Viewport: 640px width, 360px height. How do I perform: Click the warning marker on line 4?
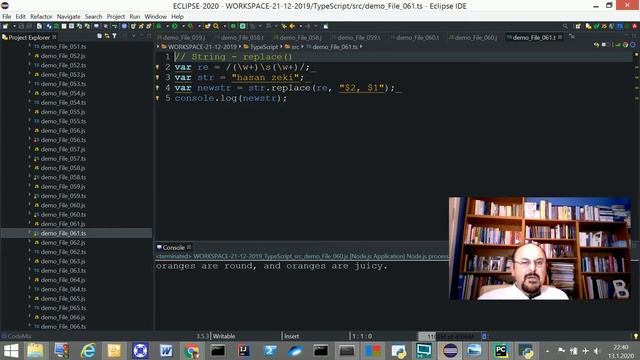coord(158,87)
